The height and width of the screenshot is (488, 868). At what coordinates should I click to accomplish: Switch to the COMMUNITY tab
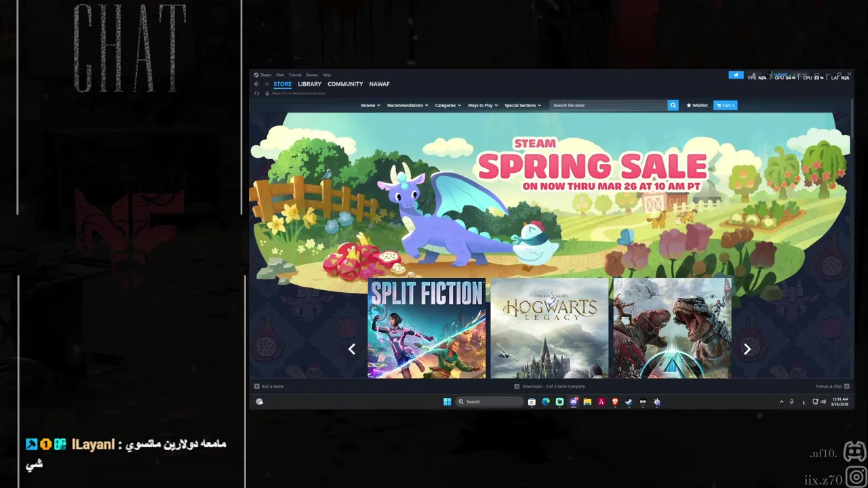pos(345,84)
